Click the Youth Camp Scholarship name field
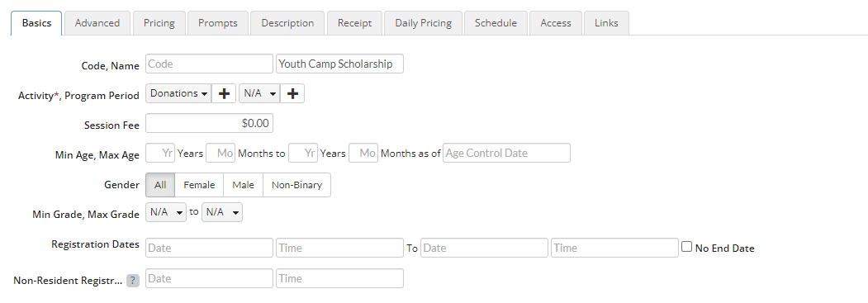 340,64
